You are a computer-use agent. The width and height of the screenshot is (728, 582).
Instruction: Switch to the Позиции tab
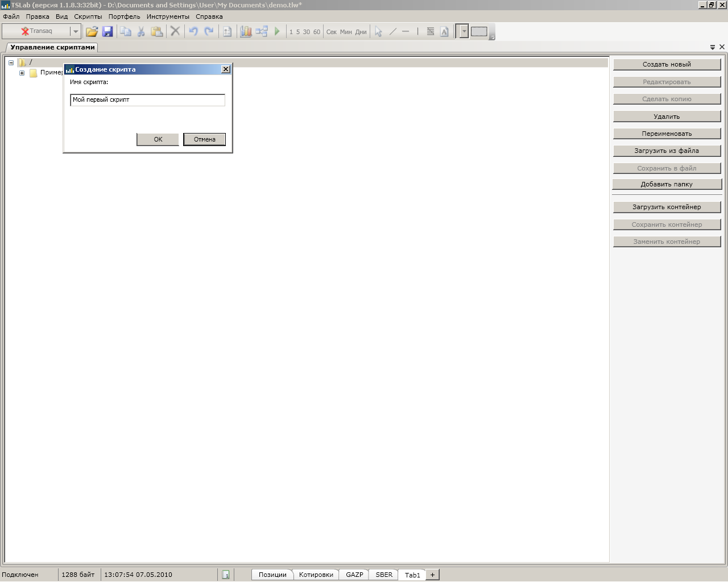[272, 575]
